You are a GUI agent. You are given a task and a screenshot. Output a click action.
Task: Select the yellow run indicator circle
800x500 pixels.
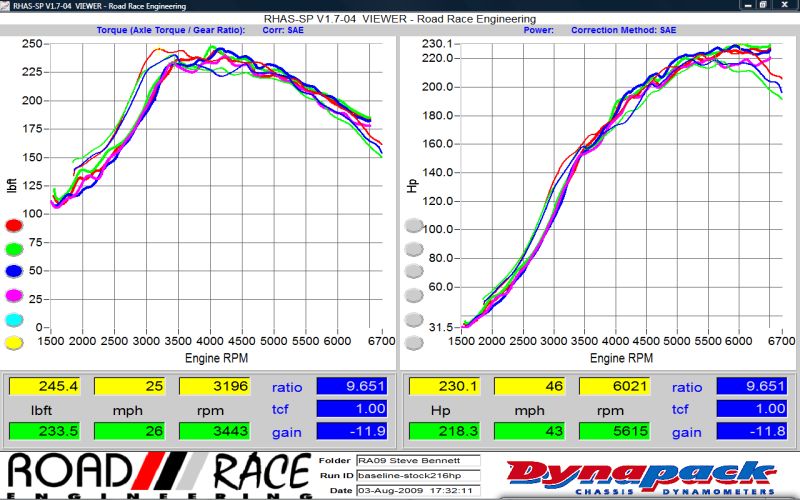coord(14,343)
